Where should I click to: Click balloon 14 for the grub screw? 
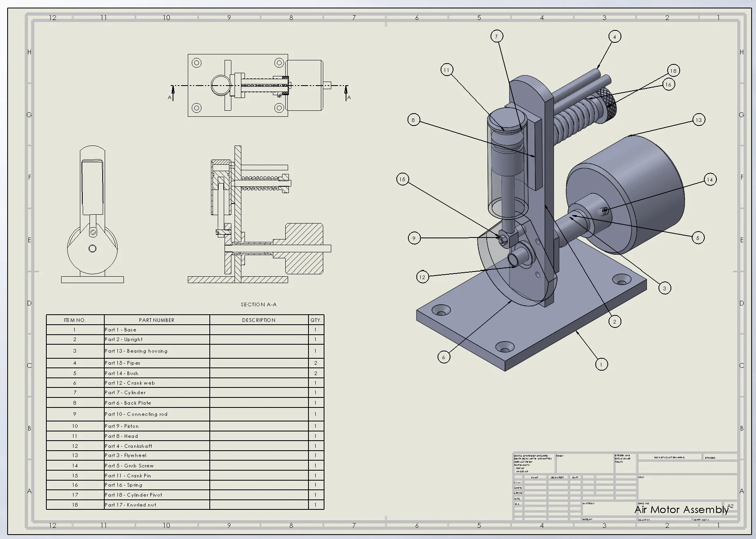tap(710, 180)
